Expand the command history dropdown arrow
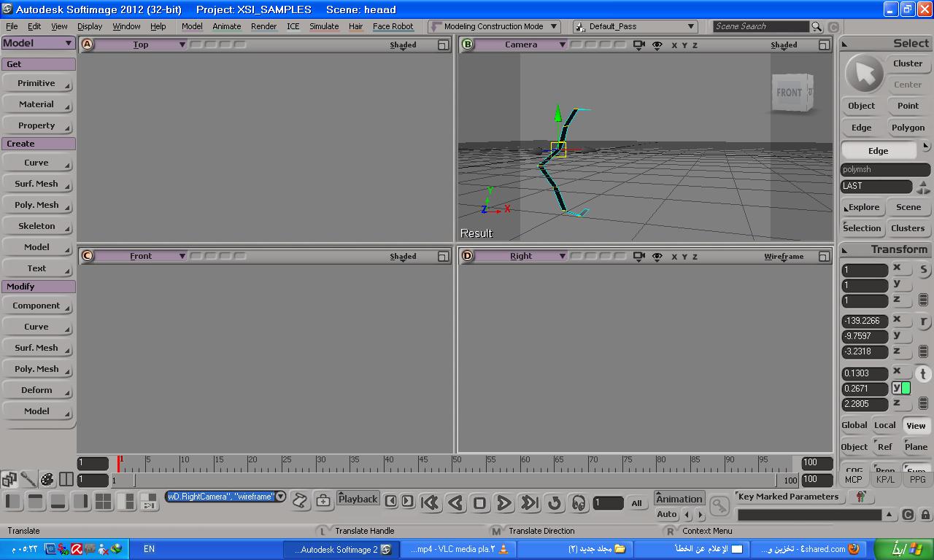This screenshot has height=560, width=934. [280, 497]
